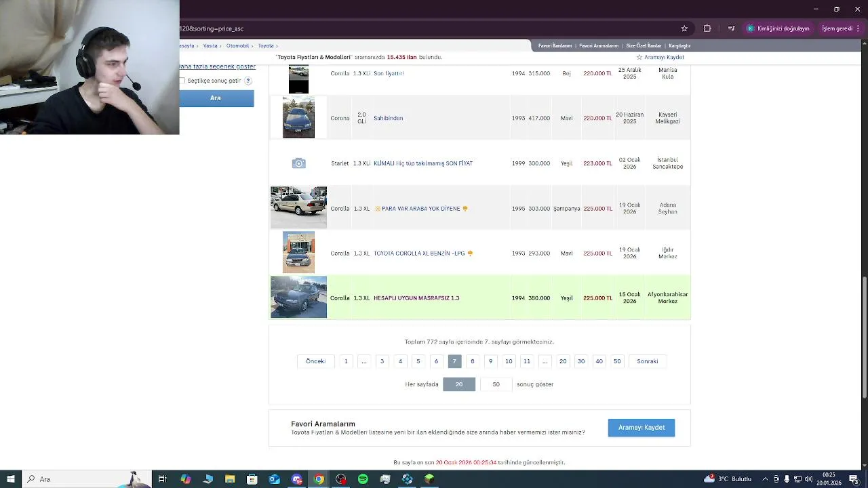
Task: Click the browser vertical scrollbar thumb
Action: pos(864,338)
